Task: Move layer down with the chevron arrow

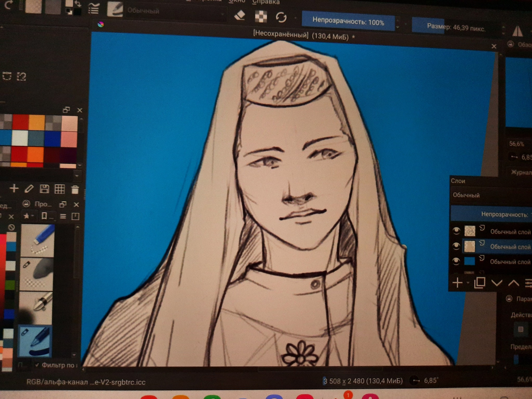Action: [x=497, y=283]
